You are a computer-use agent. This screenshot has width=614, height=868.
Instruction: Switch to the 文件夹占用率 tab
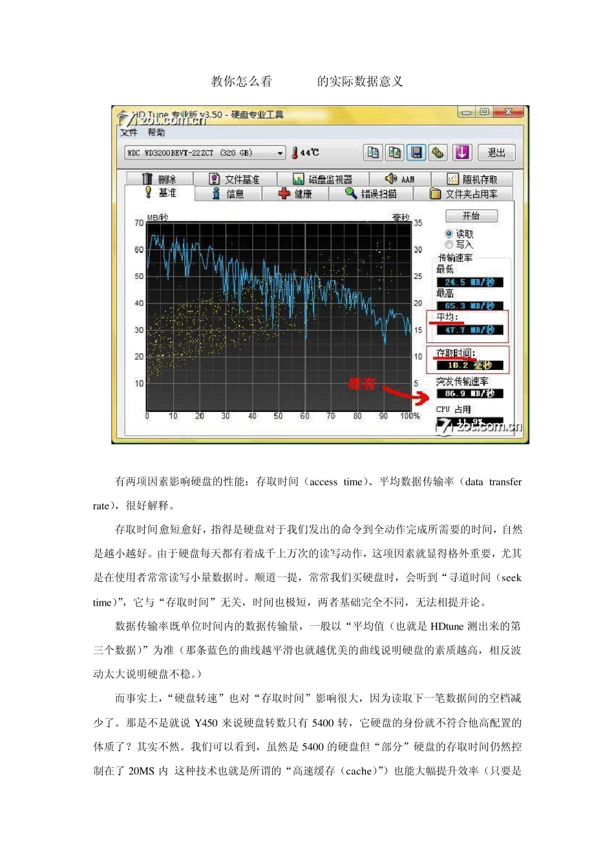click(464, 194)
